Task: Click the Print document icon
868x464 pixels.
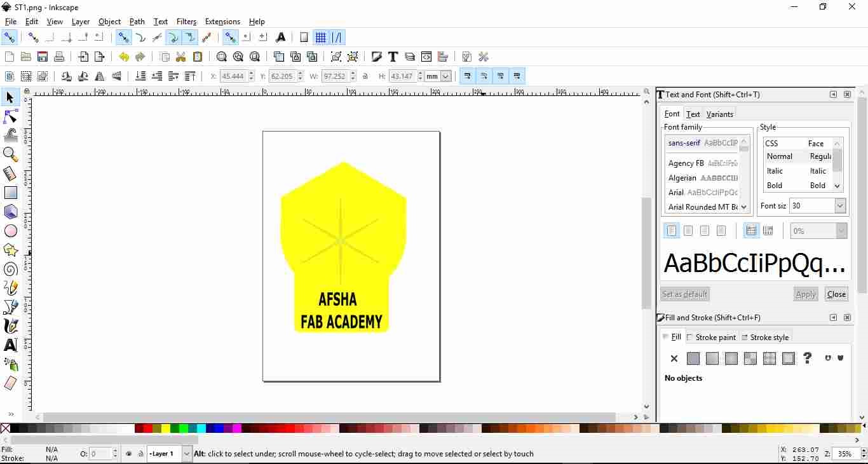Action: click(x=59, y=57)
